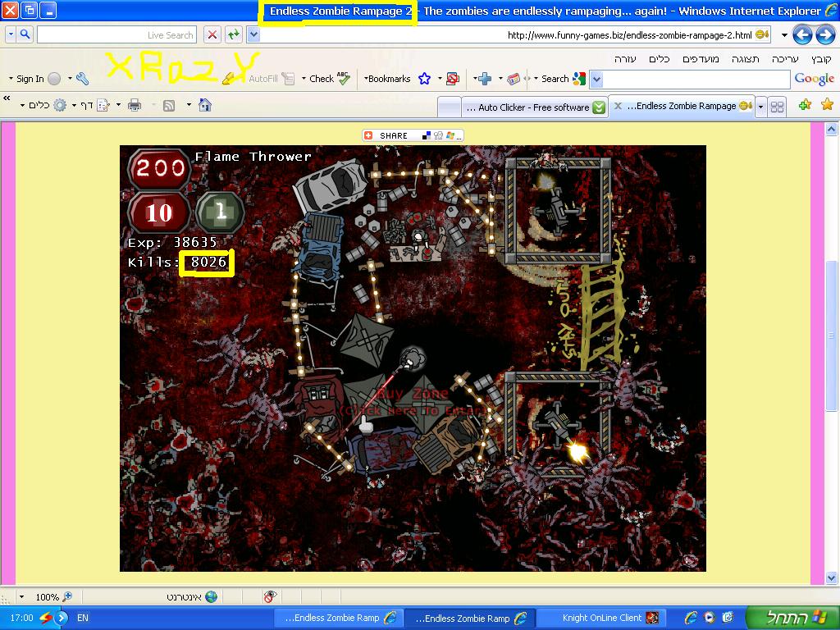Open the עריכה (Edit) menu
Viewport: 840px width, 630px height.
coord(785,59)
